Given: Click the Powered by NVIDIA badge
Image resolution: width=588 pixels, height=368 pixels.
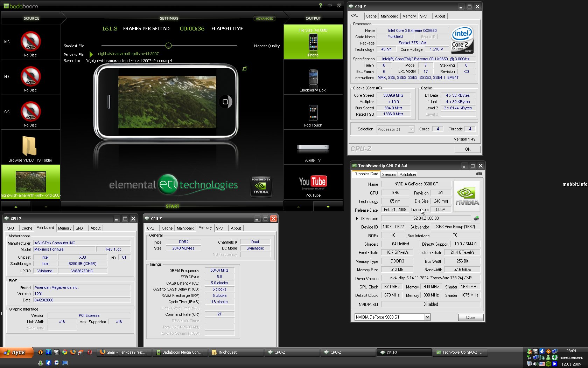Looking at the screenshot, I should point(261,186).
